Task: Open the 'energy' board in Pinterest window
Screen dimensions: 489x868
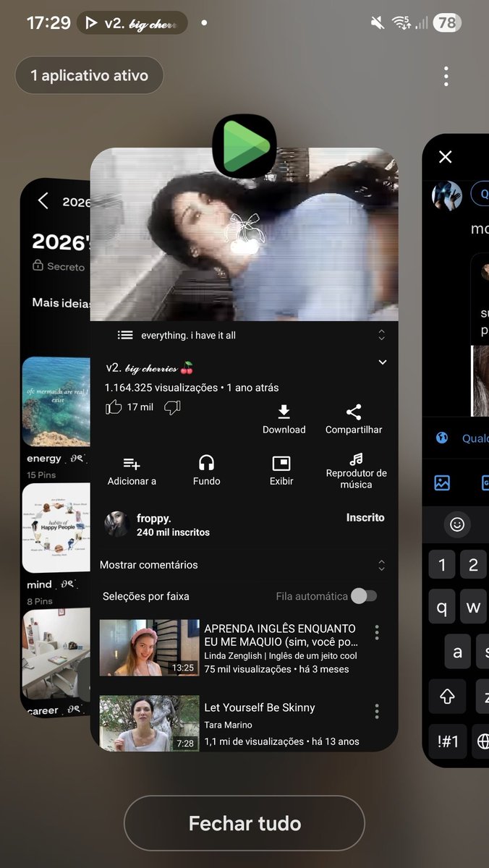Action: tap(56, 402)
